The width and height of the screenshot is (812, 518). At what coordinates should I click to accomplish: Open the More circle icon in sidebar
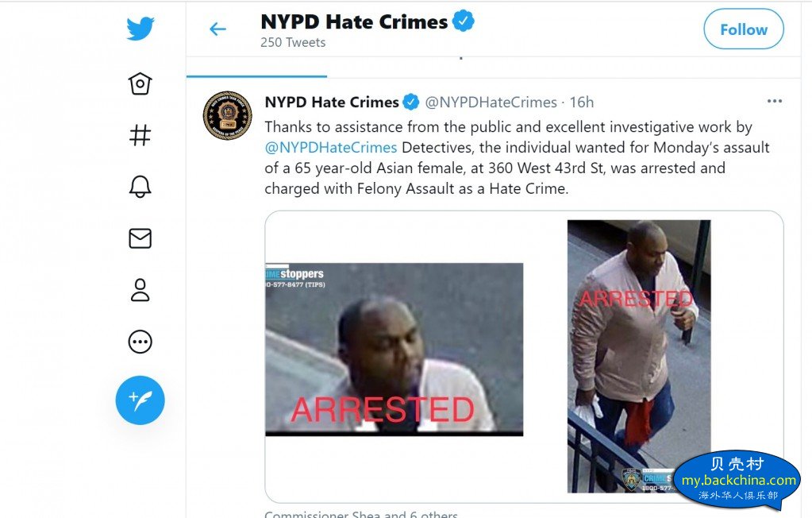[x=140, y=342]
